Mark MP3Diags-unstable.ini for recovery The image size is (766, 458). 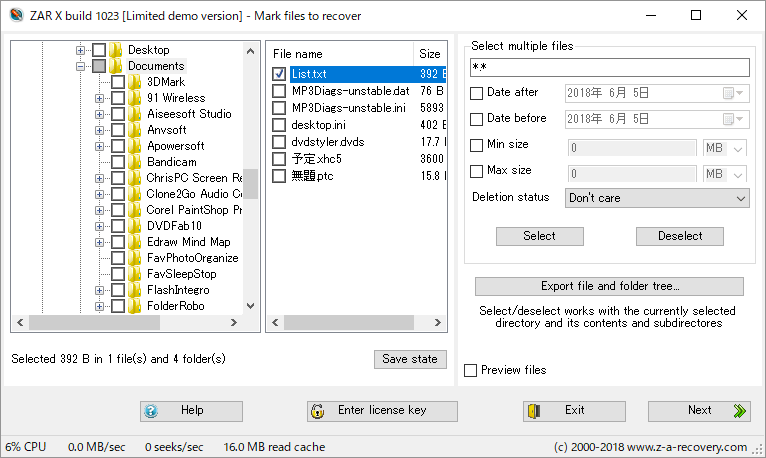[x=279, y=108]
